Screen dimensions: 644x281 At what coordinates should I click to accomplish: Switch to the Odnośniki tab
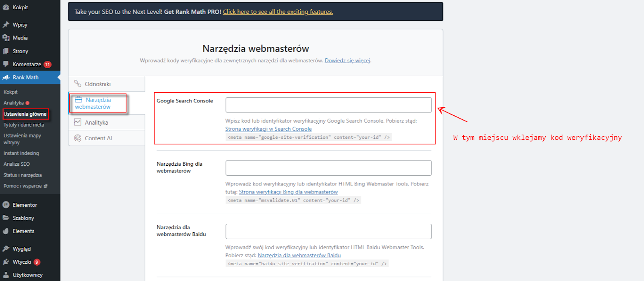107,84
